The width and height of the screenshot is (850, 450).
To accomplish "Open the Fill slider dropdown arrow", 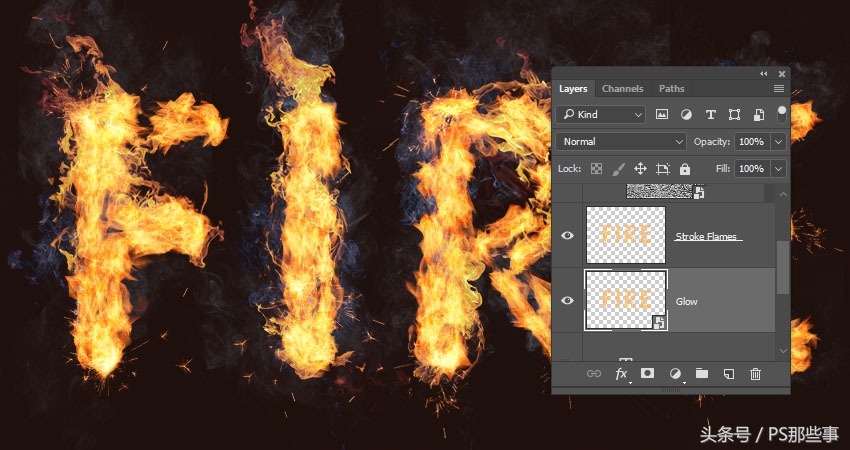I will click(x=778, y=169).
